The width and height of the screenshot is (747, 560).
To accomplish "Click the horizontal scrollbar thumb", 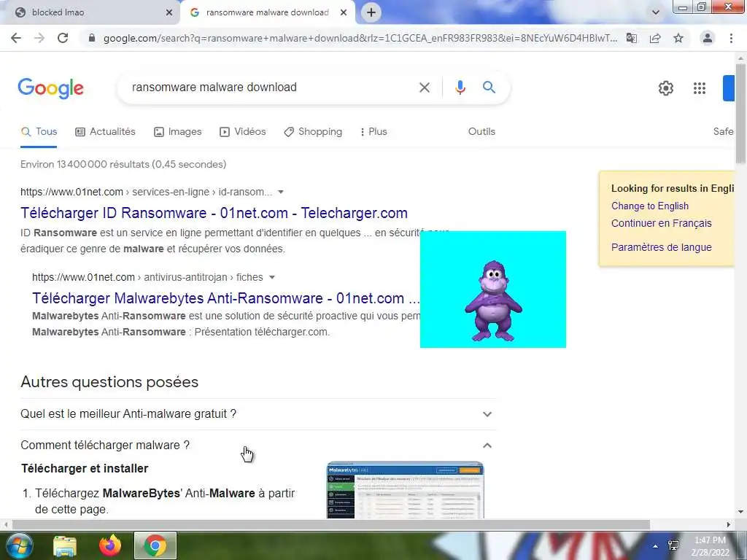I will 331,525.
